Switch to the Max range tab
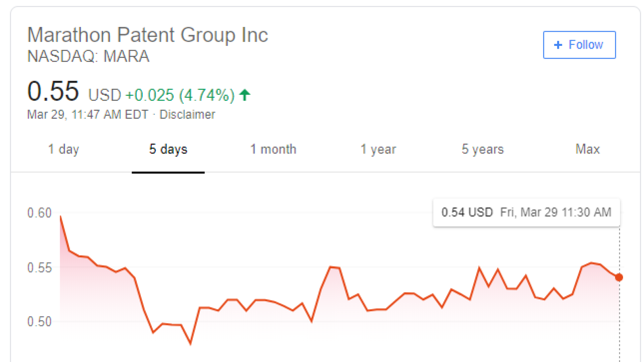 [588, 149]
